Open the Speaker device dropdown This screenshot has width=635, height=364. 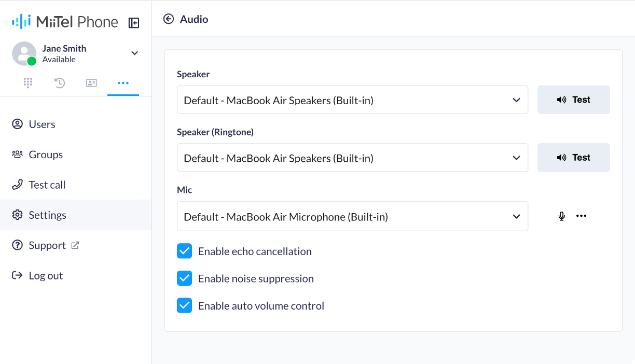352,100
